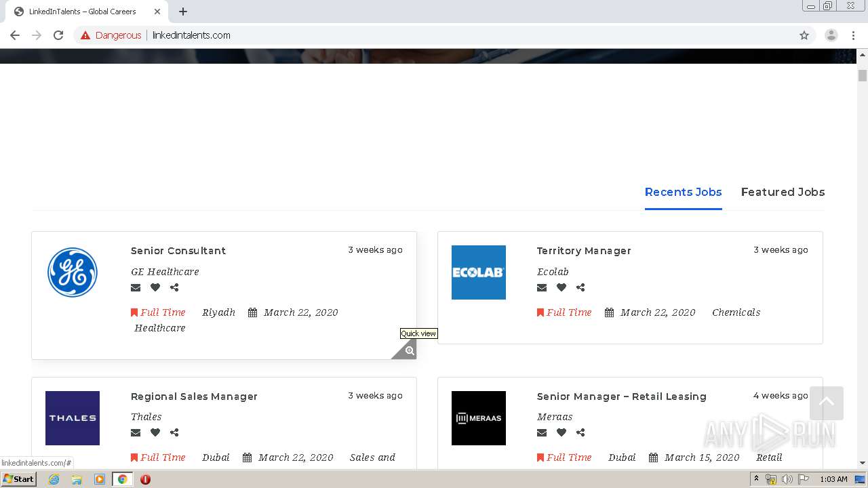This screenshot has width=868, height=488.
Task: Switch to Featured Jobs tab
Action: click(783, 192)
